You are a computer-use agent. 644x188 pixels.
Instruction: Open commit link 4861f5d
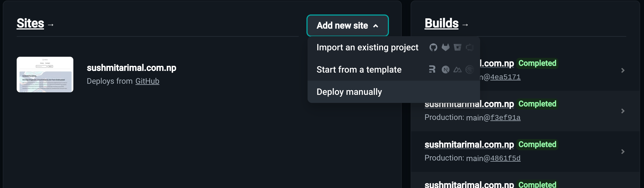[x=505, y=158]
